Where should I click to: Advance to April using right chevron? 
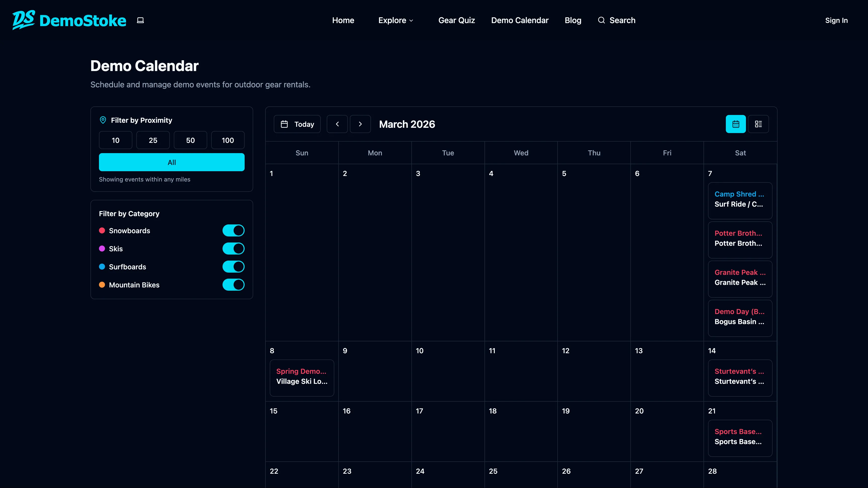(x=361, y=124)
